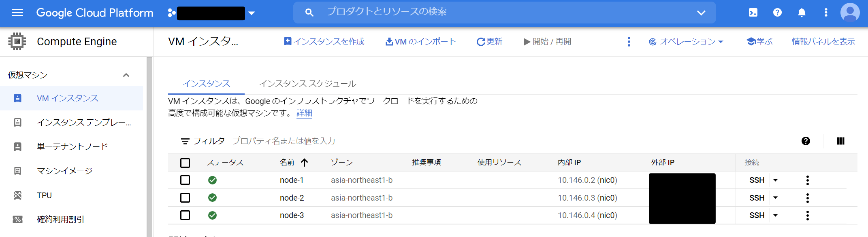Click the ステータス column header

[x=225, y=163]
